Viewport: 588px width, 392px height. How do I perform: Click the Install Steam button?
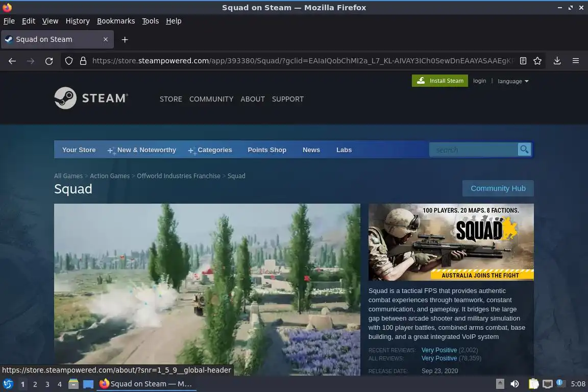pos(440,81)
